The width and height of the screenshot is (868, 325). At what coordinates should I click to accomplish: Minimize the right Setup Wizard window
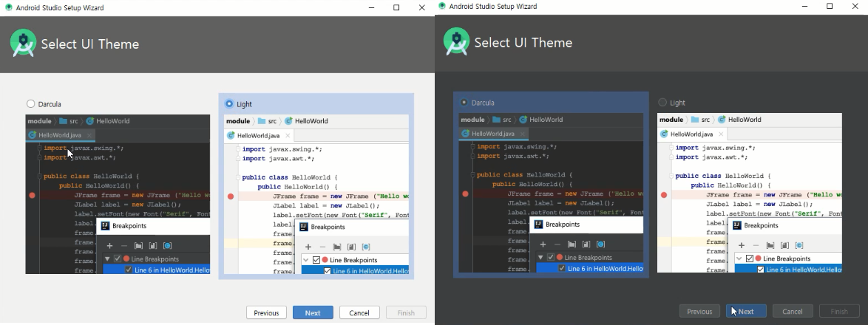click(x=804, y=6)
